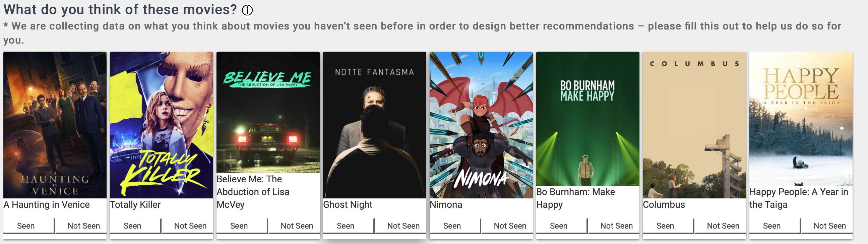
Task: Open the Happy People taiga poster
Action: (801, 119)
